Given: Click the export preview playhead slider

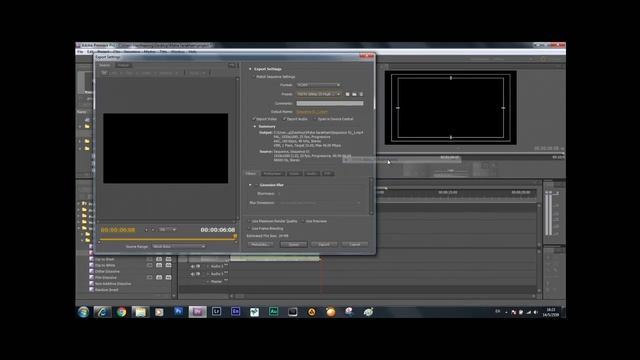Looking at the screenshot, I should 235,237.
